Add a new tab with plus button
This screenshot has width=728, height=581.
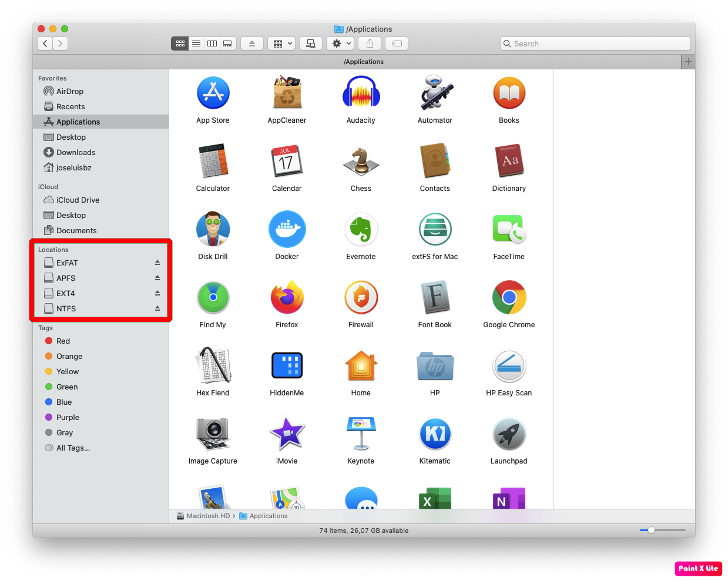point(688,62)
